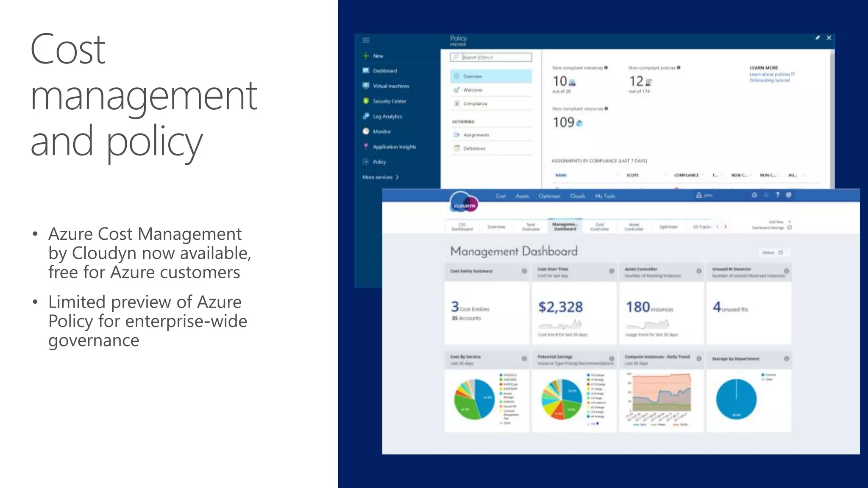Viewport: 868px width, 488px height.
Task: Open the Optimizer menu in Cloudyn header
Action: [x=549, y=196]
